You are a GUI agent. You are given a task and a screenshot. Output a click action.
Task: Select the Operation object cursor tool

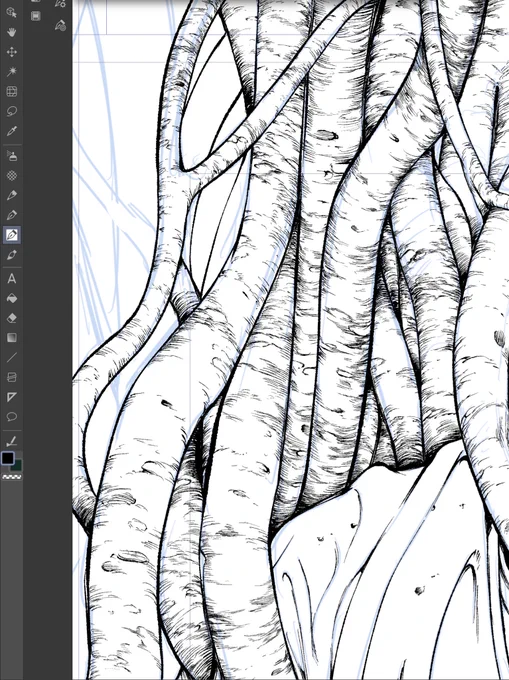(11, 13)
